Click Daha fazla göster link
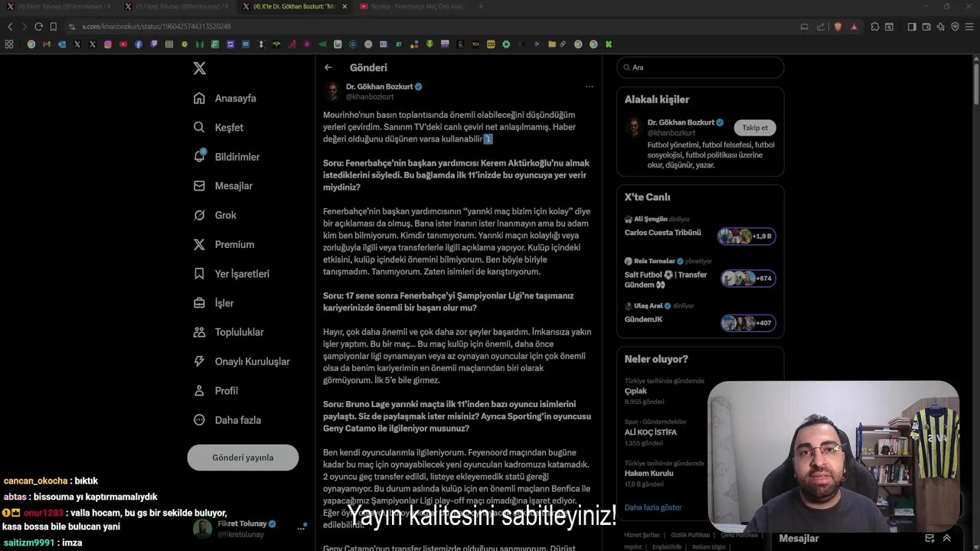The width and height of the screenshot is (980, 551). [x=653, y=507]
